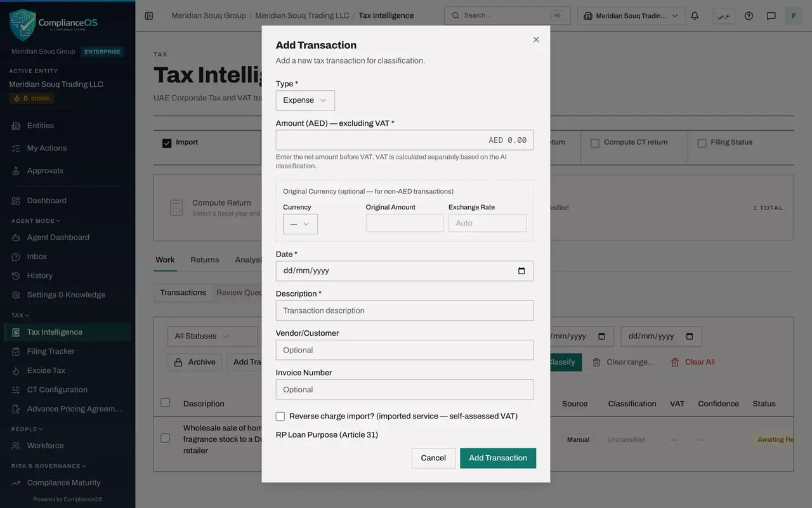The height and width of the screenshot is (508, 812).
Task: Switch language to Arabic
Action: tap(723, 16)
